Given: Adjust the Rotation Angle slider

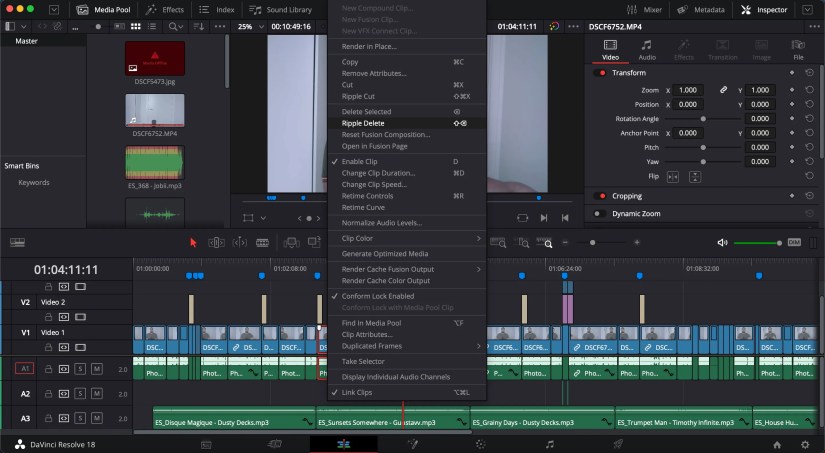Looking at the screenshot, I should [702, 119].
